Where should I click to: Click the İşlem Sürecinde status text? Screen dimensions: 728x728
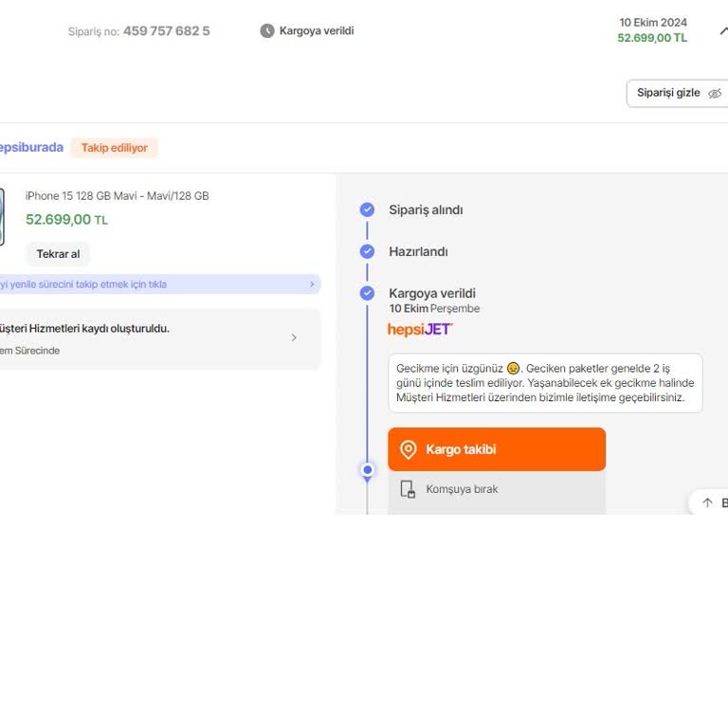point(29,351)
